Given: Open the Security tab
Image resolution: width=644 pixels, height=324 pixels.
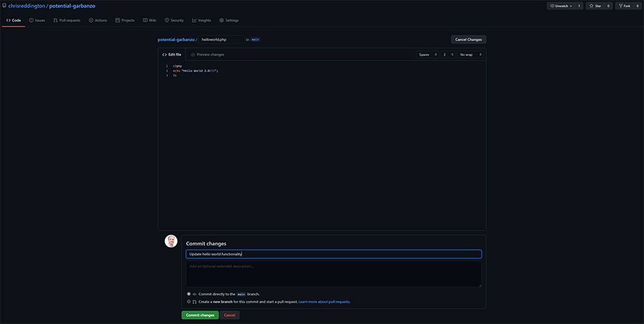Looking at the screenshot, I should pos(174,20).
